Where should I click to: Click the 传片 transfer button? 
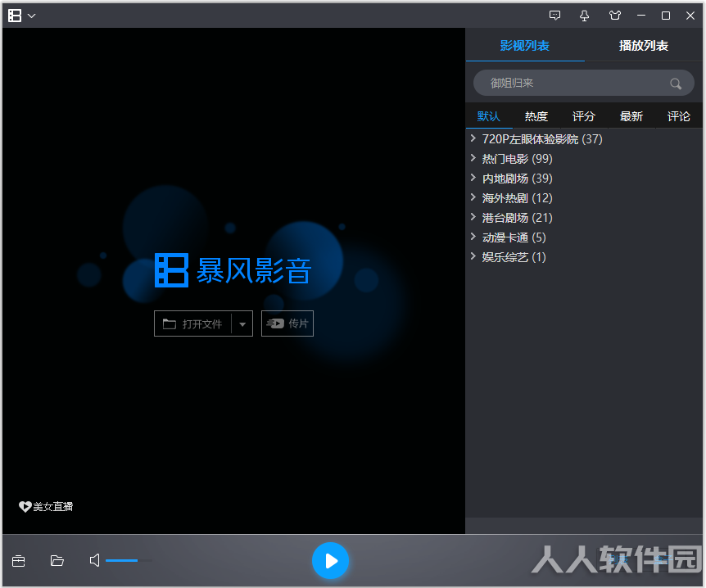tap(287, 323)
